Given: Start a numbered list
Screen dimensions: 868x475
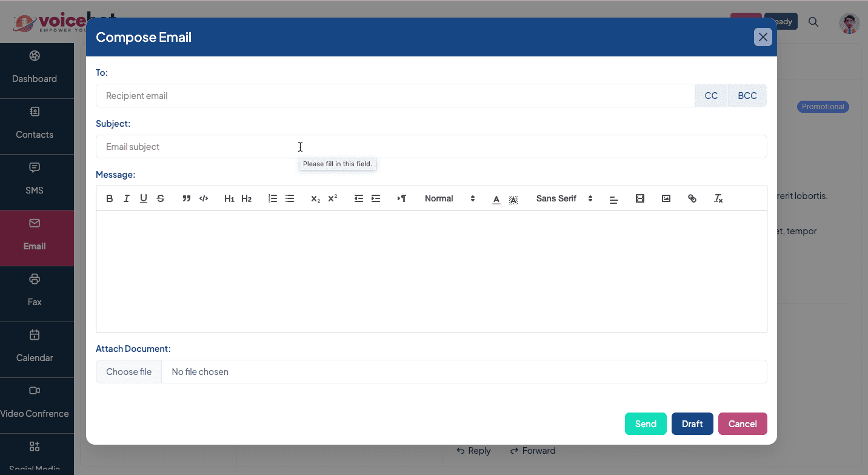Looking at the screenshot, I should 273,198.
